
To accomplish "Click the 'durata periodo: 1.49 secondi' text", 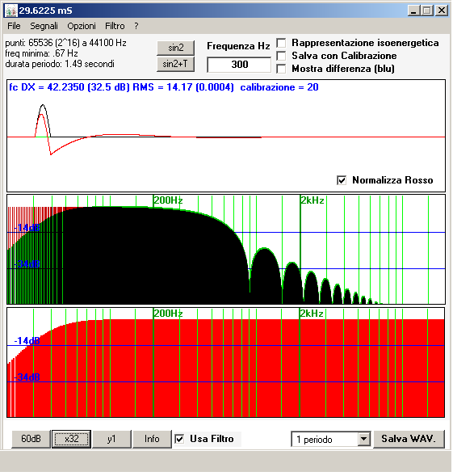I will (x=60, y=64).
